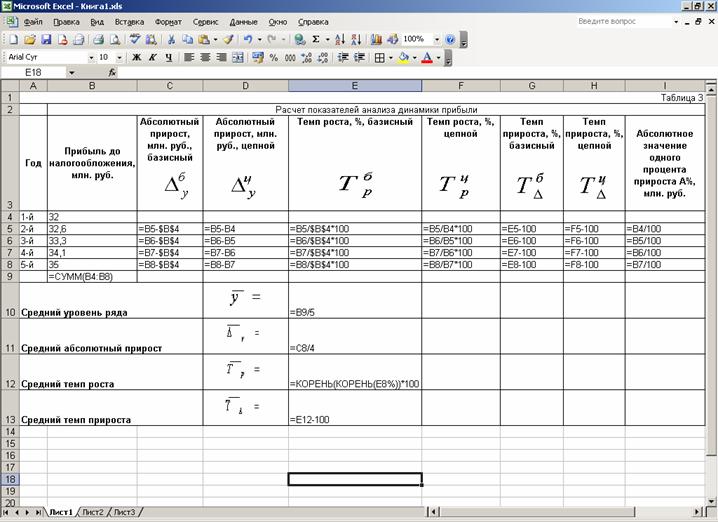This screenshot has width=718, height=522.
Task: Launch the chart wizard
Action: pos(376,39)
